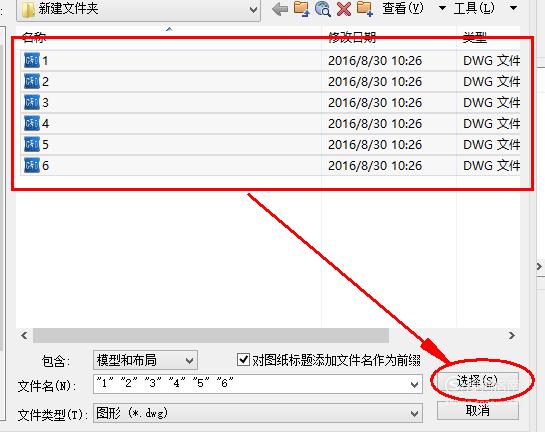545x432 pixels.
Task: Select file name 6 in list
Action: coord(46,165)
